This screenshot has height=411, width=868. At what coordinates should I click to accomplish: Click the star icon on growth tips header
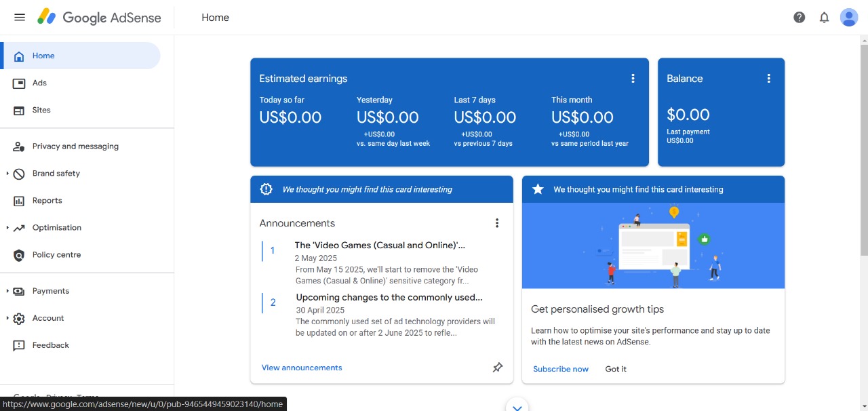pyautogui.click(x=538, y=189)
